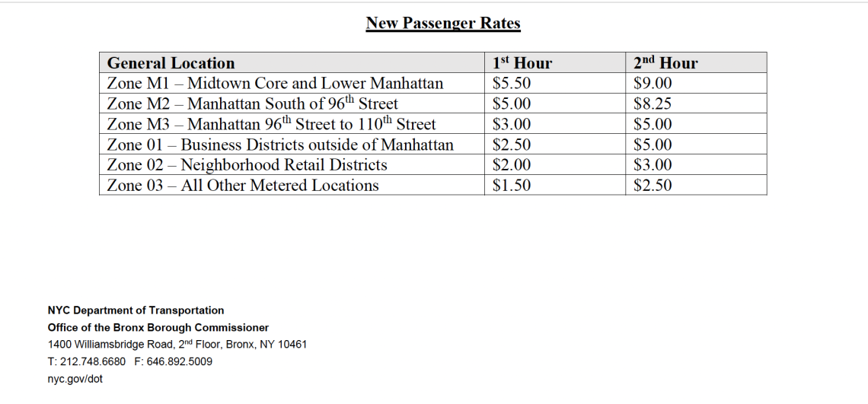Click the NYC Department of Transportation text
Image resolution: width=868 pixels, height=404 pixels.
pos(136,310)
